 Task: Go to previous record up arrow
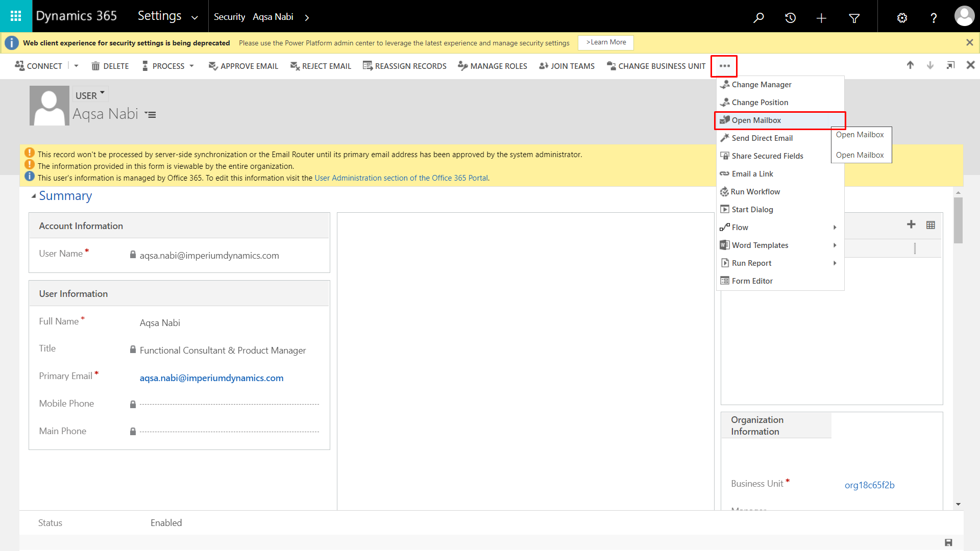tap(910, 65)
